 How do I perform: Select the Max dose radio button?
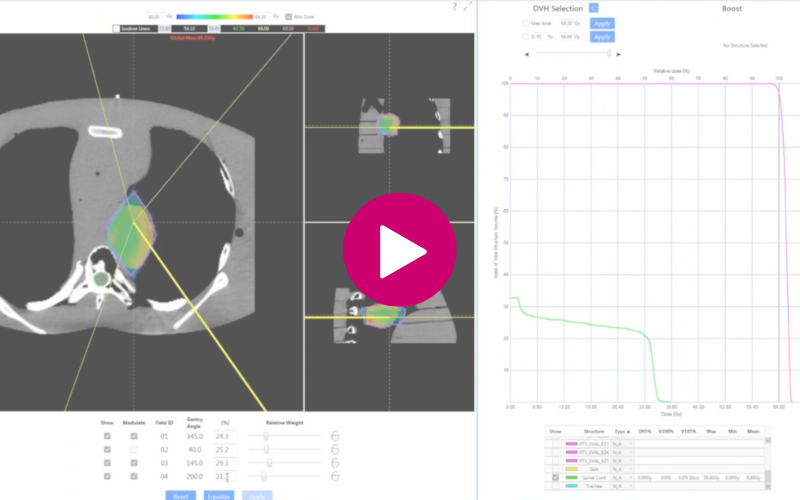click(526, 23)
